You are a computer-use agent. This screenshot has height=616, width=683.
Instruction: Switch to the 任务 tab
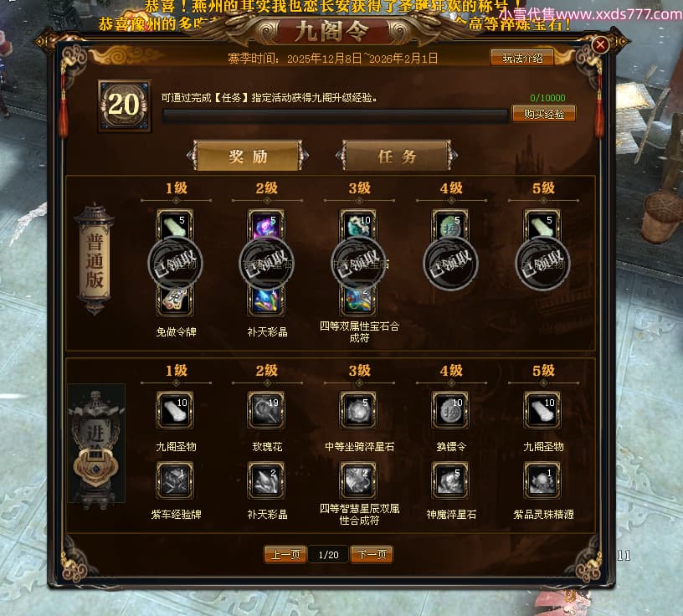pos(397,156)
